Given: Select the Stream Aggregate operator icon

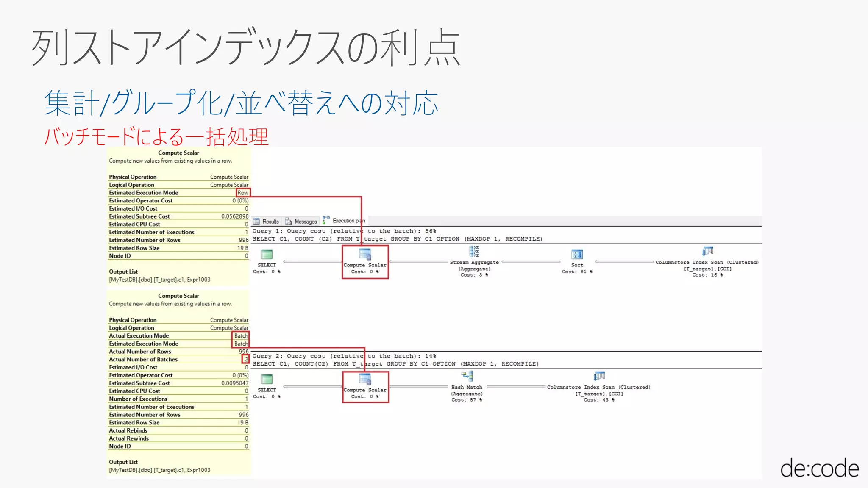Looking at the screenshot, I should point(474,251).
